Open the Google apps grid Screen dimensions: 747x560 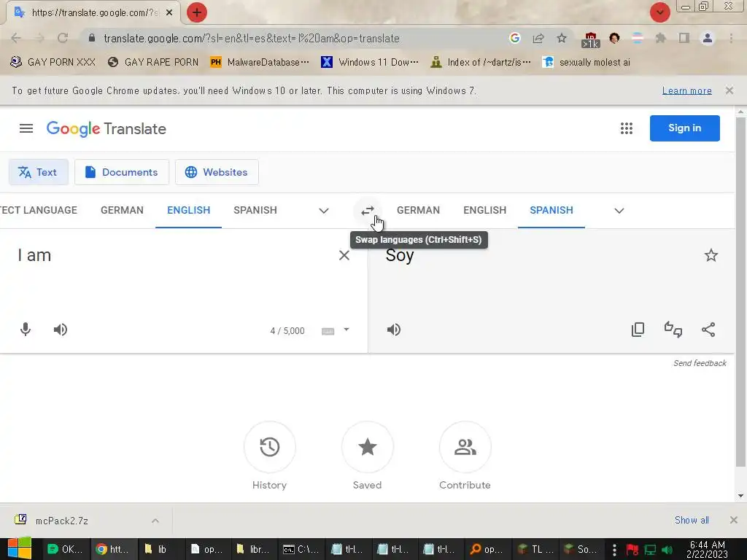[627, 128]
